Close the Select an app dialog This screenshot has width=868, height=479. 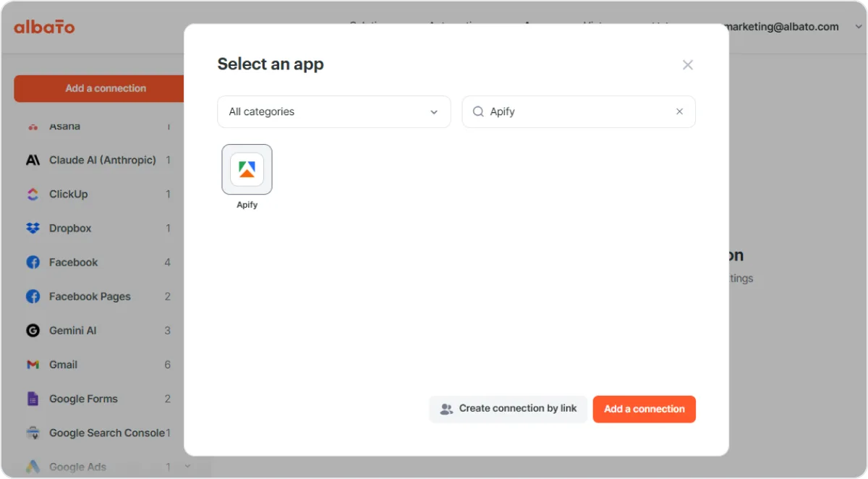[x=688, y=65]
